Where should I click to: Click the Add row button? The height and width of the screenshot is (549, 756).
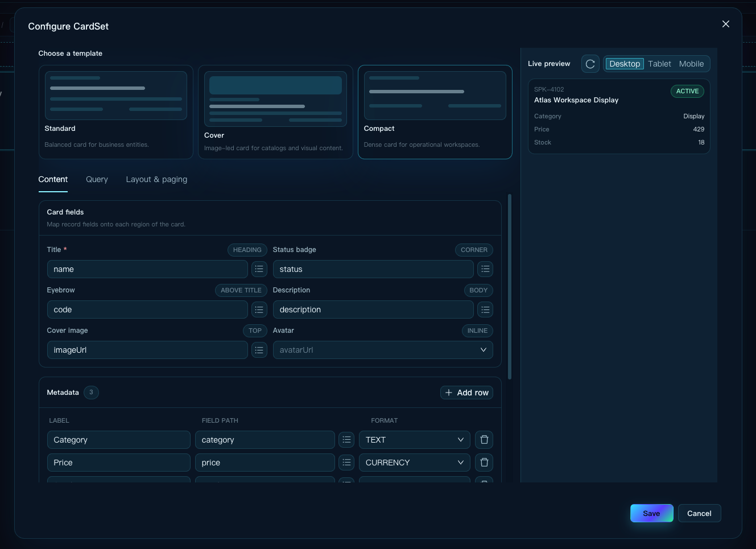(466, 393)
